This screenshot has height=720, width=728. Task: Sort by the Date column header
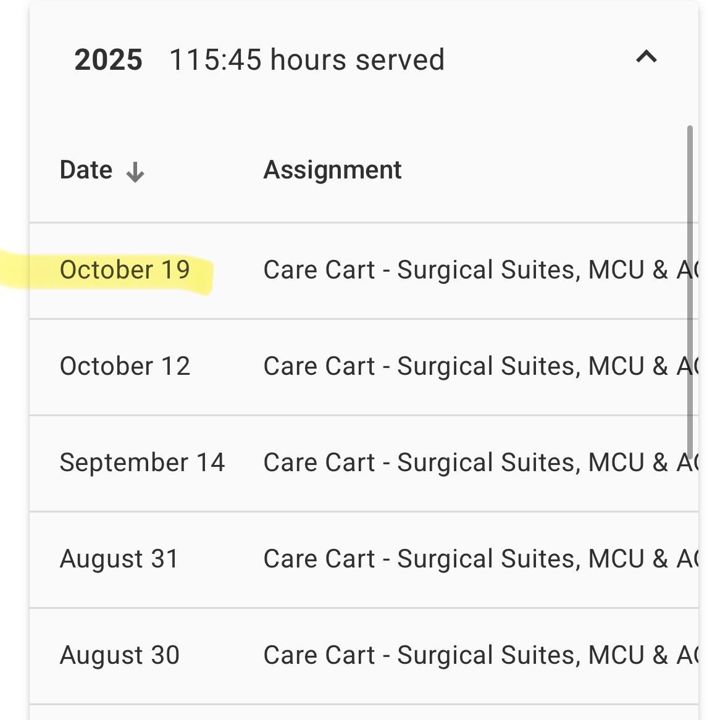86,170
